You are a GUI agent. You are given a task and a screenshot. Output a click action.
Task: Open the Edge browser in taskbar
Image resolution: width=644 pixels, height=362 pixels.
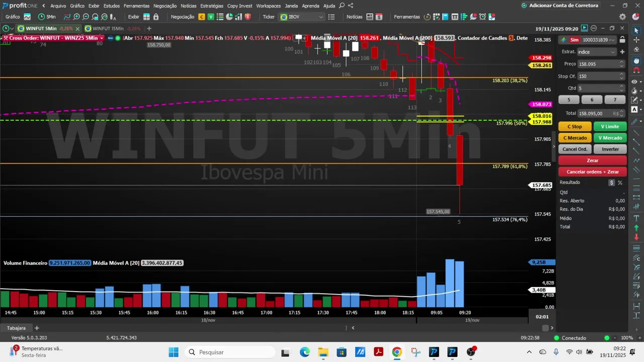[x=305, y=352]
